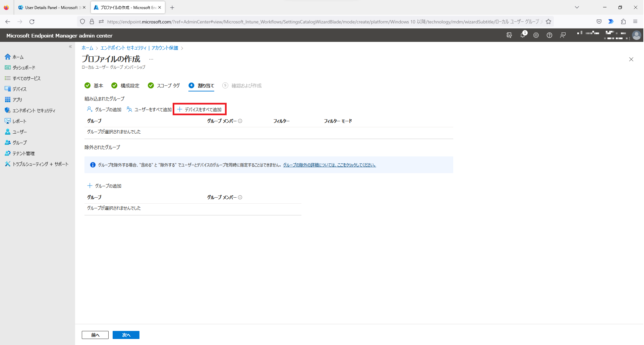The width and height of the screenshot is (644, 345).
Task: Click info icon by included グループ メンバー
Action: point(240,121)
